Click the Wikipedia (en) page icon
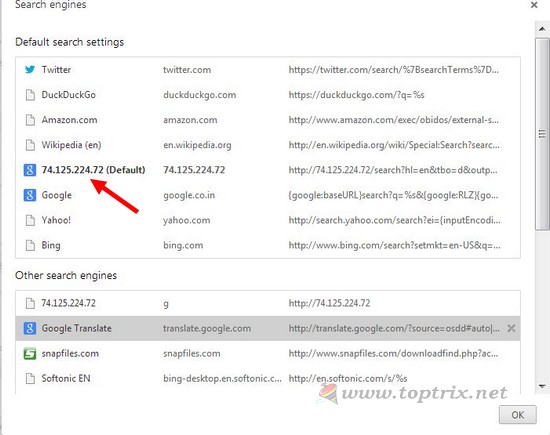 click(30, 145)
